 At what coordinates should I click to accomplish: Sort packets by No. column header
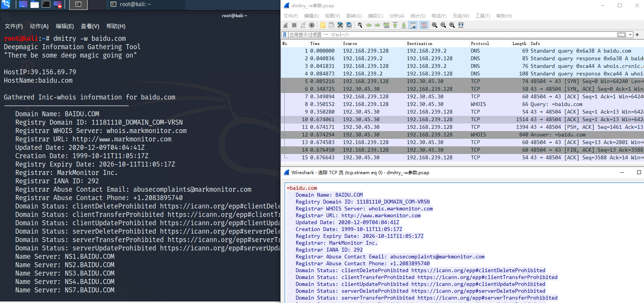click(295, 43)
